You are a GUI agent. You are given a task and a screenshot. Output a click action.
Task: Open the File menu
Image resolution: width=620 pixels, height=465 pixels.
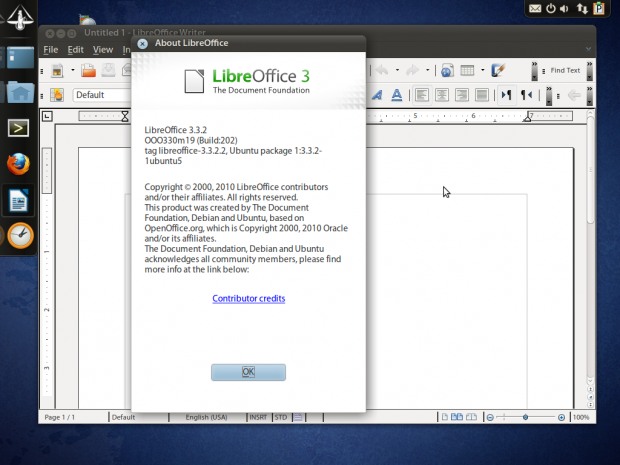(51, 50)
